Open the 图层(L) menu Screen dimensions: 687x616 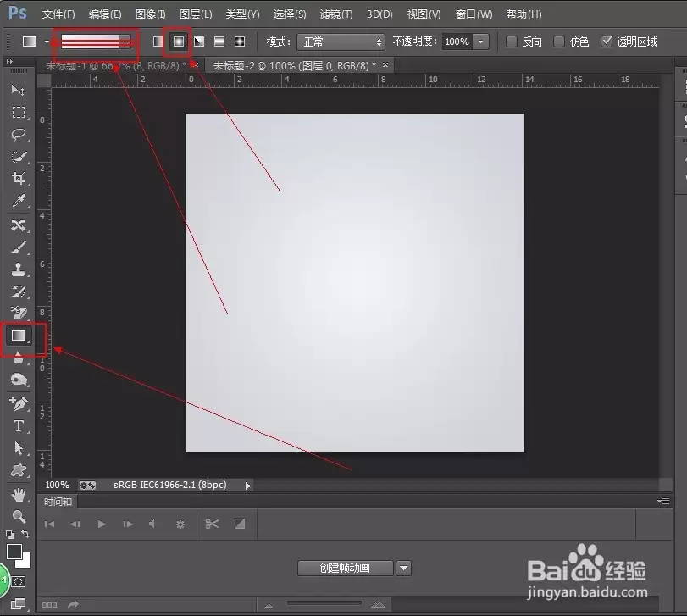point(196,14)
